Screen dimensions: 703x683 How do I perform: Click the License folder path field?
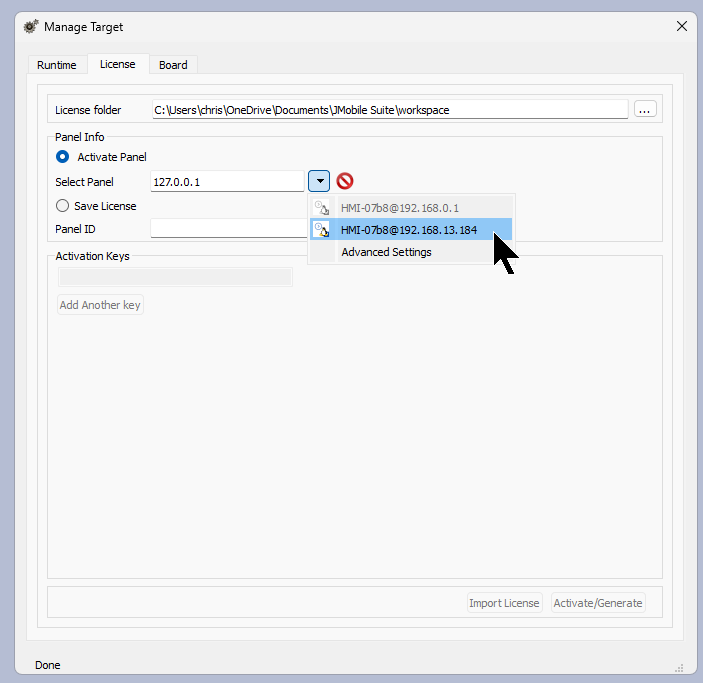pos(390,110)
